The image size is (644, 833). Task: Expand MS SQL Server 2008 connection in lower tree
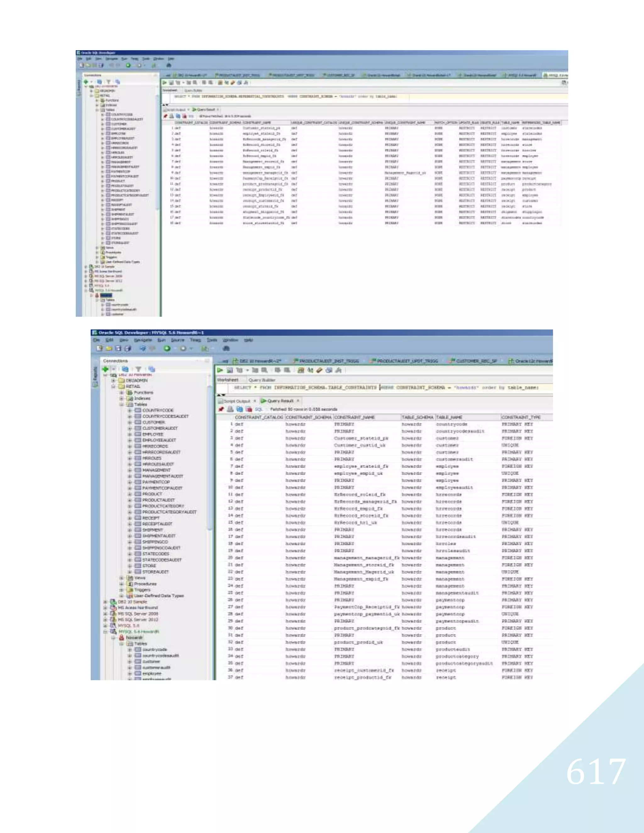point(105,614)
